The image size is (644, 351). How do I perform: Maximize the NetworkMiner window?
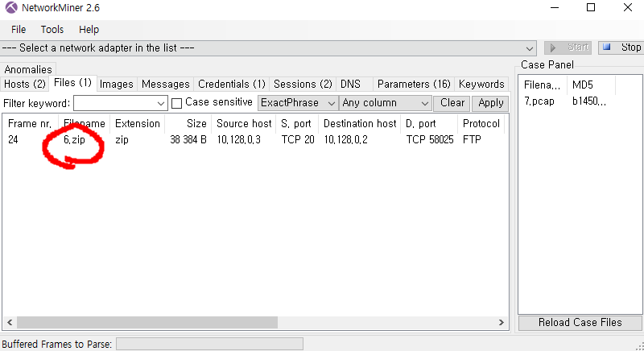tap(591, 7)
